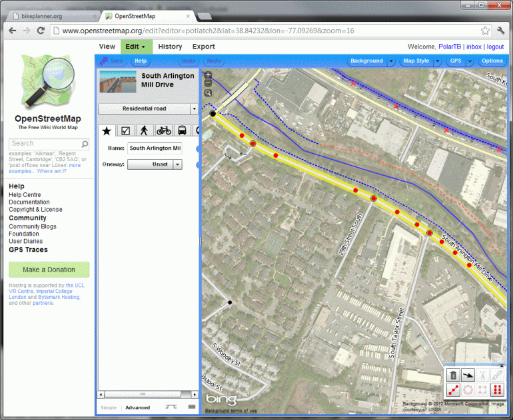Open the Residential road preset dropdown

(x=145, y=108)
